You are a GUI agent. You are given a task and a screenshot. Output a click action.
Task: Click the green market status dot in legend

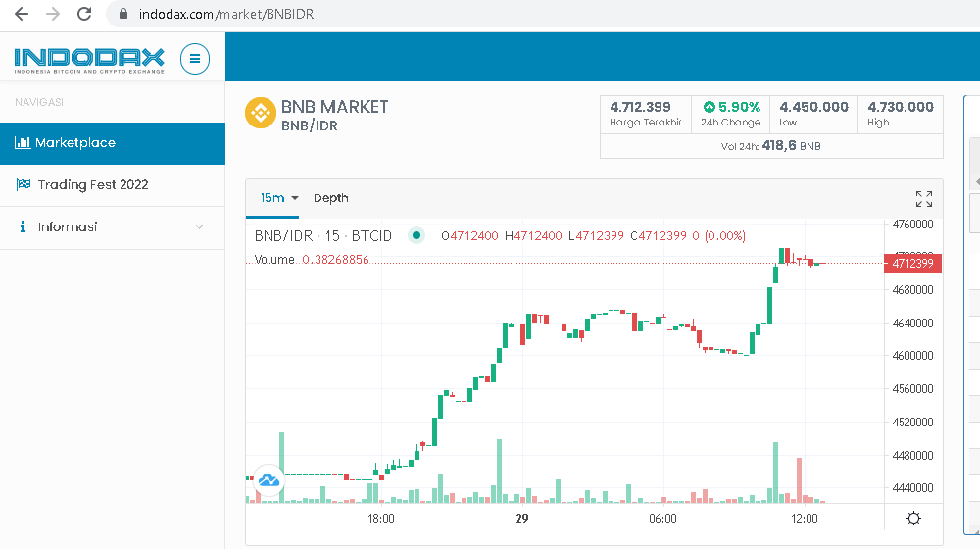tap(416, 235)
